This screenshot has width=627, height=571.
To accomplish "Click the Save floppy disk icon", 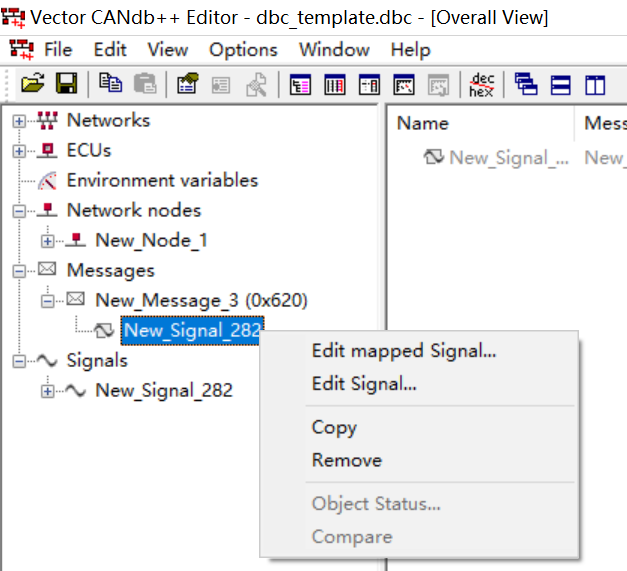I will (x=66, y=84).
